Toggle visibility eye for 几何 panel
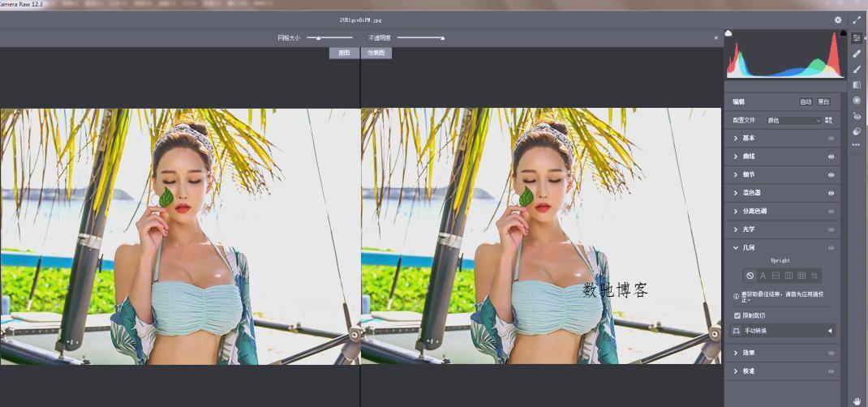This screenshot has height=407, width=868. [831, 248]
